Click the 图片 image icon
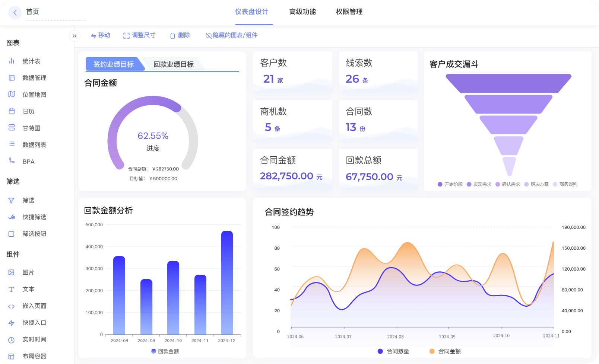 [x=12, y=272]
